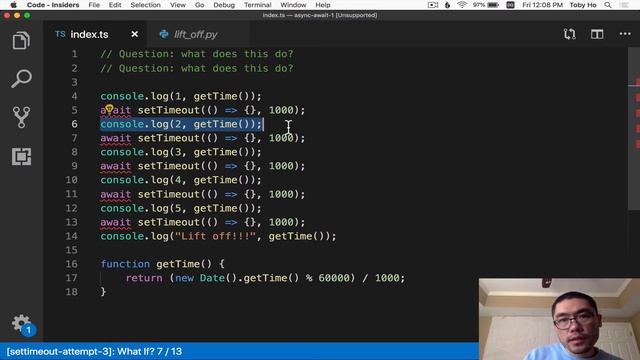
Task: Open the Explorer files panel
Action: pos(21,41)
